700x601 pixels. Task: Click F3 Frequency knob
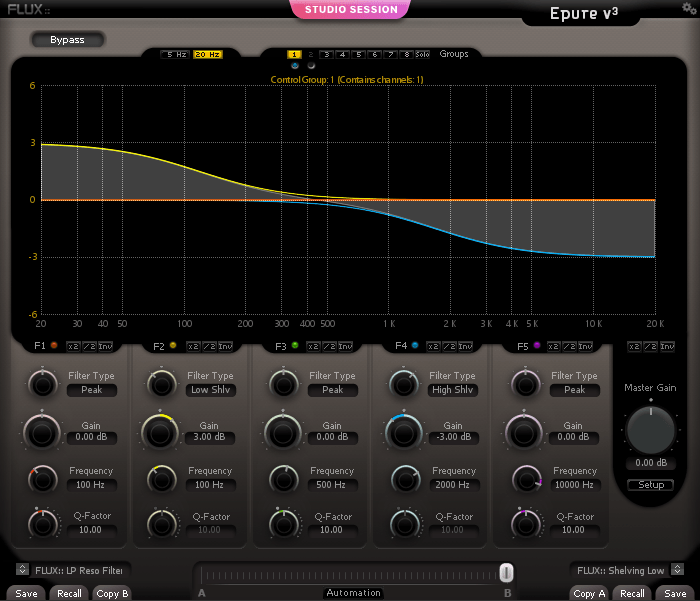(x=283, y=480)
